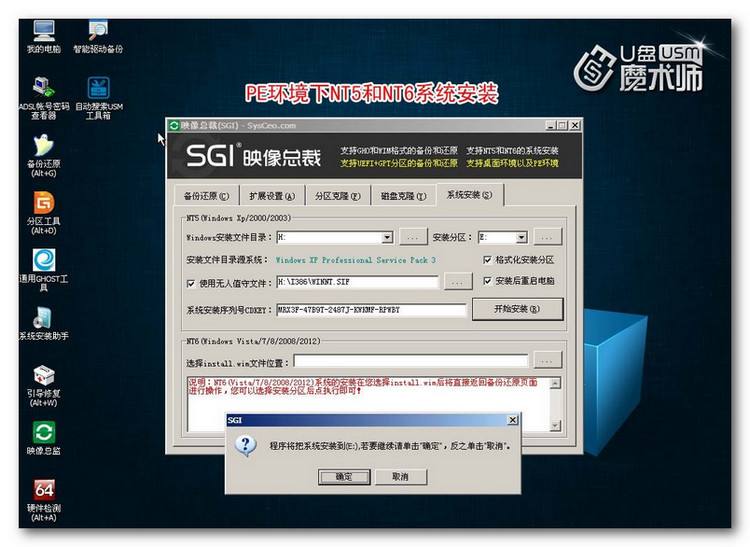Click the SGI window title bar icon
This screenshot has height=547, width=750.
tap(174, 125)
